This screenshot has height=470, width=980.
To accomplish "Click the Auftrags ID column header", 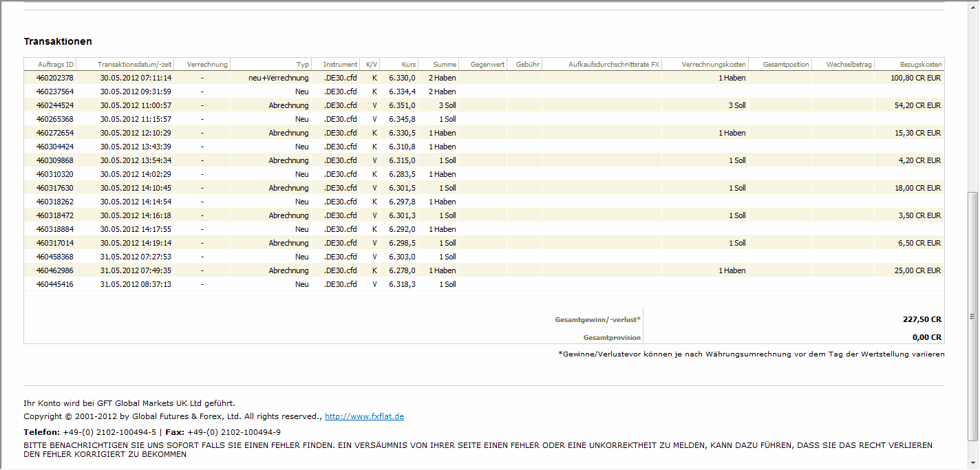I will (x=55, y=64).
